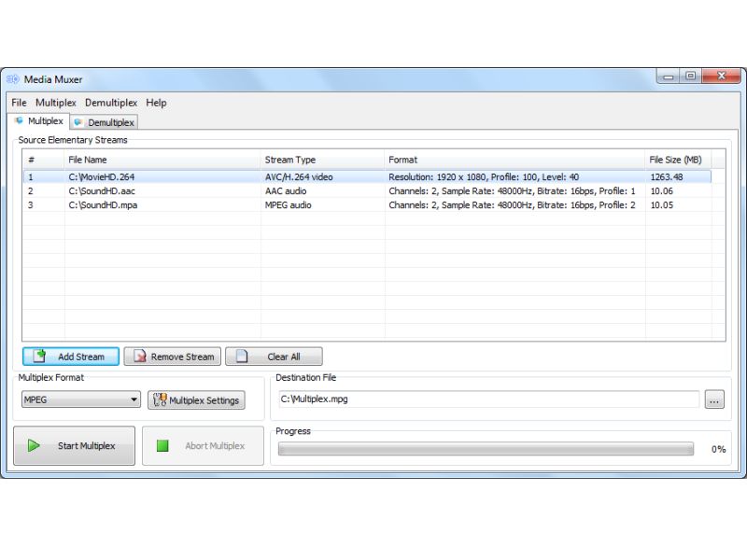Close the Media Muxer window
The width and height of the screenshot is (747, 560).
tap(721, 77)
